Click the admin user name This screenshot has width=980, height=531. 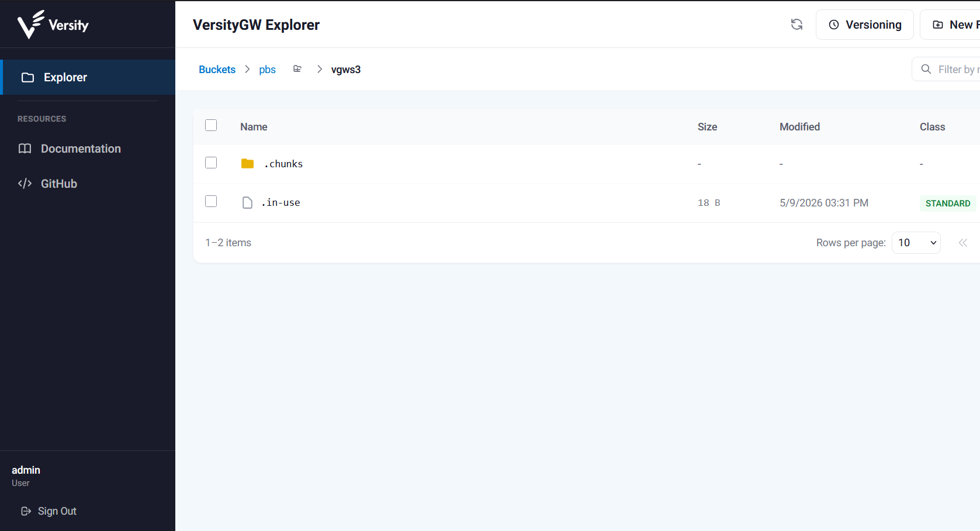pyautogui.click(x=26, y=470)
